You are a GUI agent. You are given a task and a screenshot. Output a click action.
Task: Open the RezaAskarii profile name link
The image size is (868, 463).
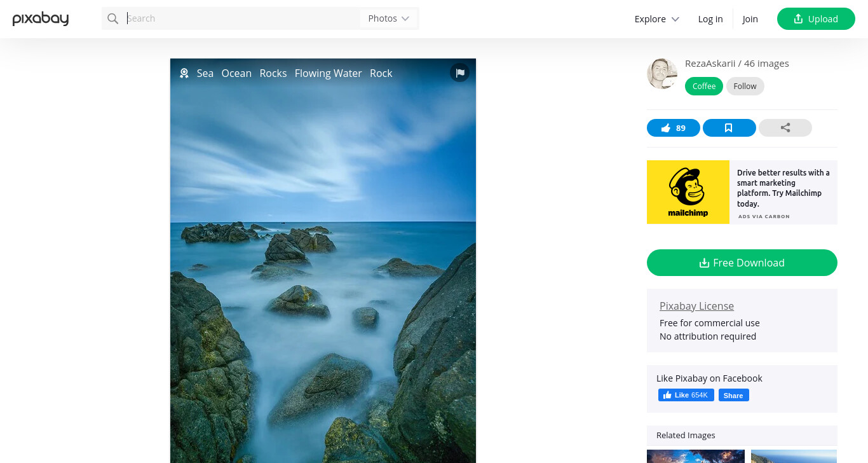(710, 64)
